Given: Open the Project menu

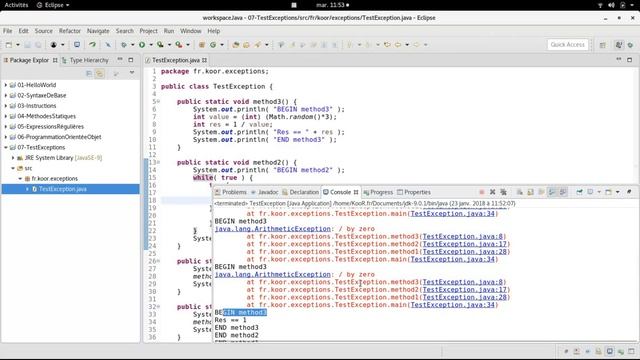Looking at the screenshot, I should point(149,31).
